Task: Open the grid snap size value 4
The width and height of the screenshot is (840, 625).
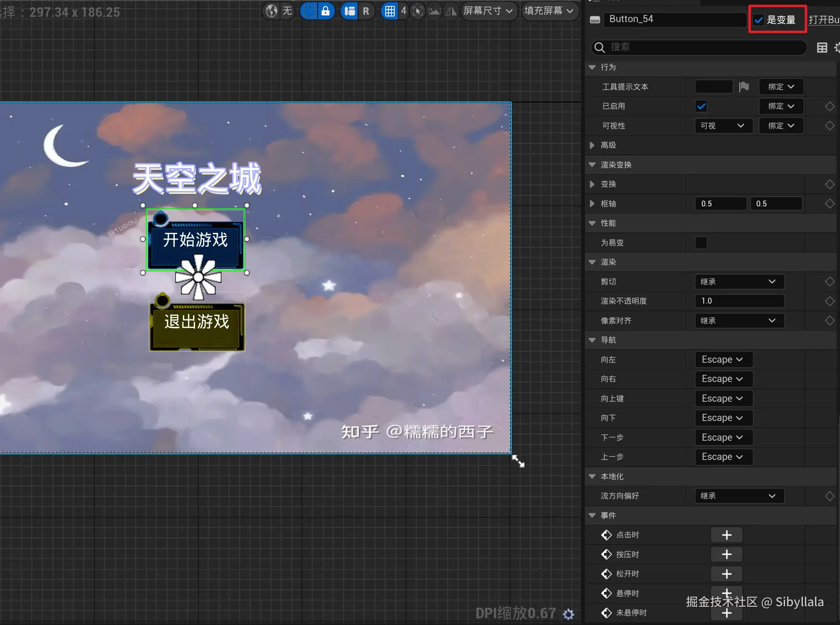Action: (x=403, y=11)
